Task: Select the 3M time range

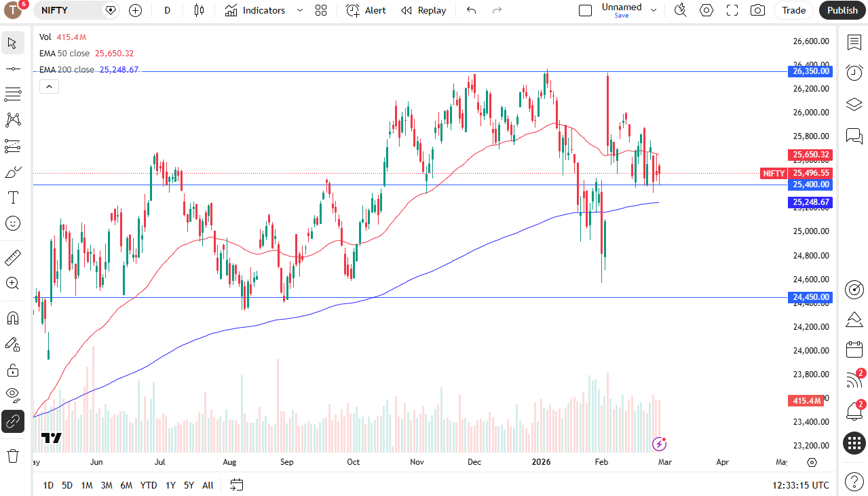Action: 107,485
